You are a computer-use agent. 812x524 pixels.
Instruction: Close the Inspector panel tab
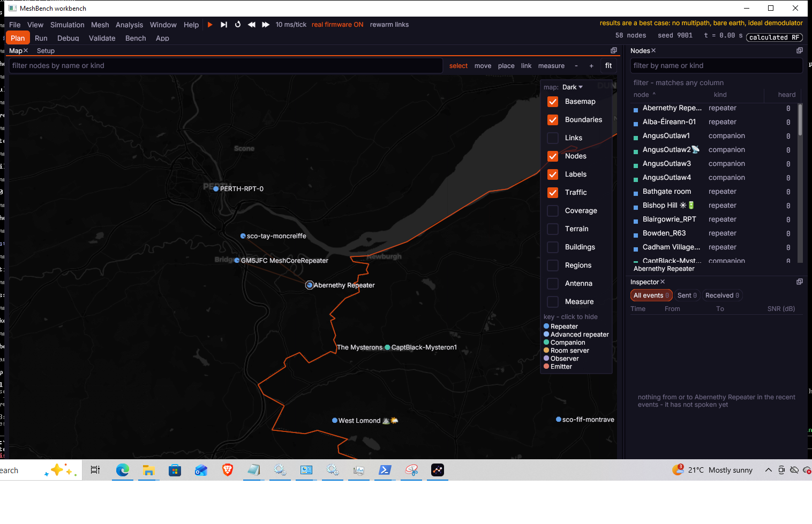tap(663, 282)
